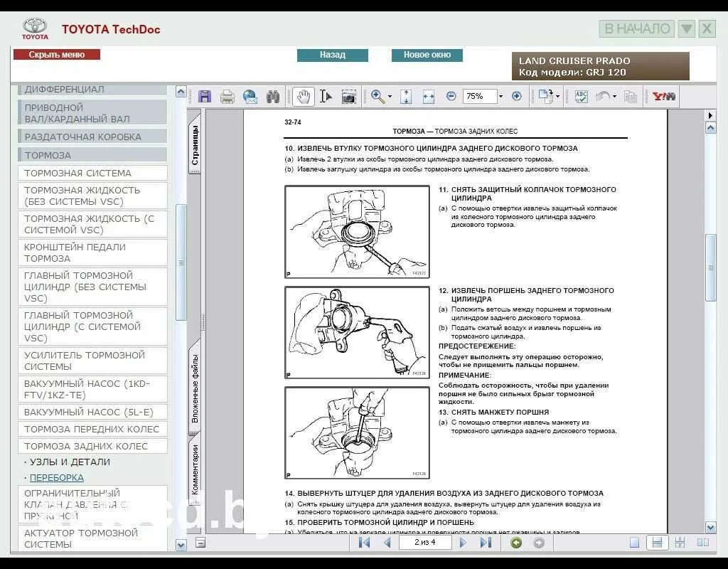Open ТОРМОЗА ЗАДНИХ КОЛЕС item
This screenshot has height=569, width=728.
point(92,446)
